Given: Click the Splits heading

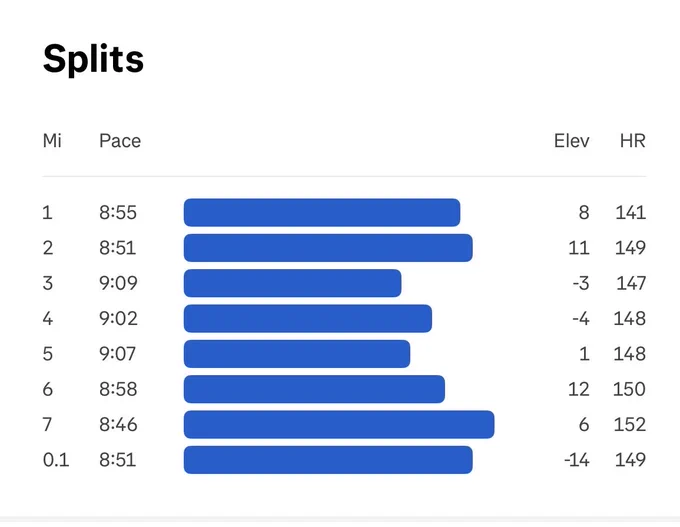Looking at the screenshot, I should click(x=93, y=60).
